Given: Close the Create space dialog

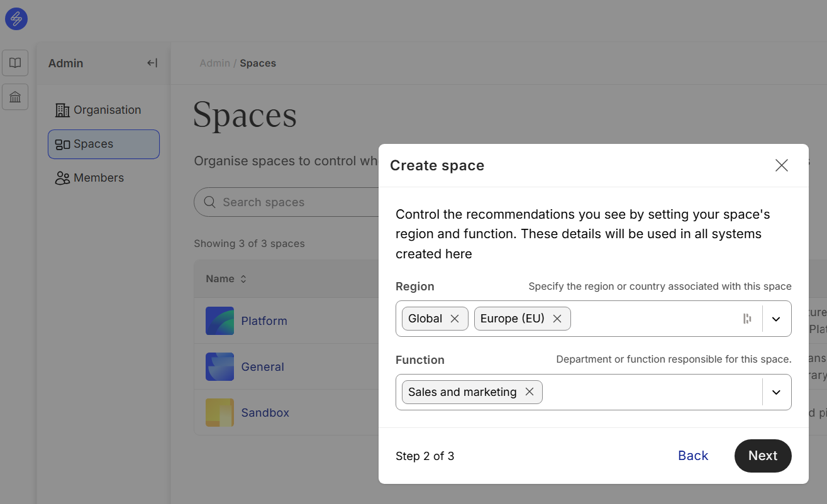Looking at the screenshot, I should [x=781, y=165].
